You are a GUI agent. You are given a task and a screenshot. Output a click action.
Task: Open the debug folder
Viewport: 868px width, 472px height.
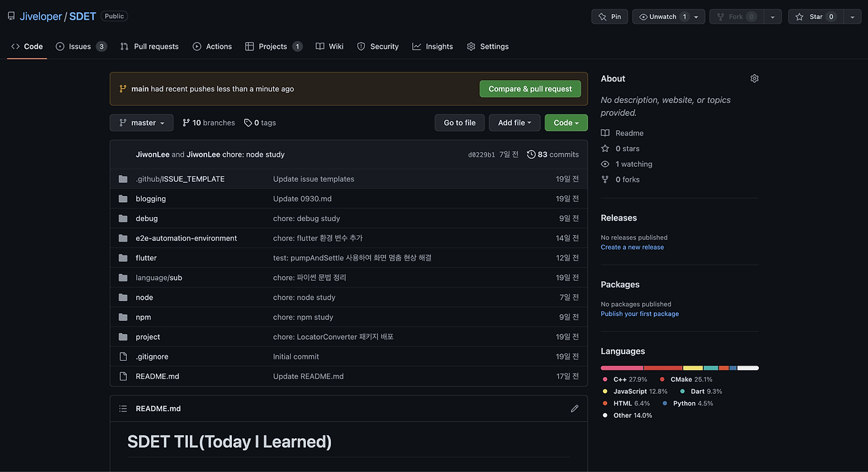coord(146,218)
